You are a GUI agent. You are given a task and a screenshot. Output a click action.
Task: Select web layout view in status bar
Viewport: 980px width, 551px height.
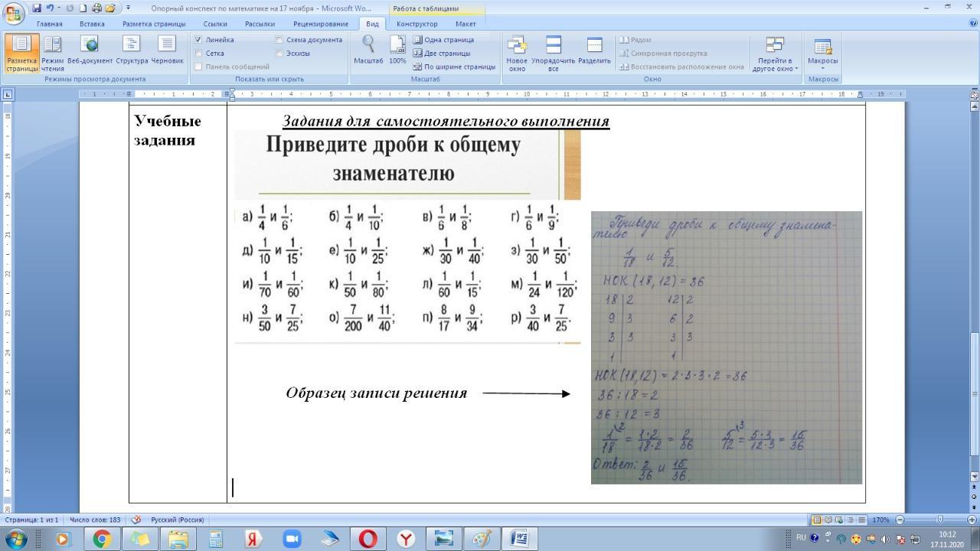[838, 520]
